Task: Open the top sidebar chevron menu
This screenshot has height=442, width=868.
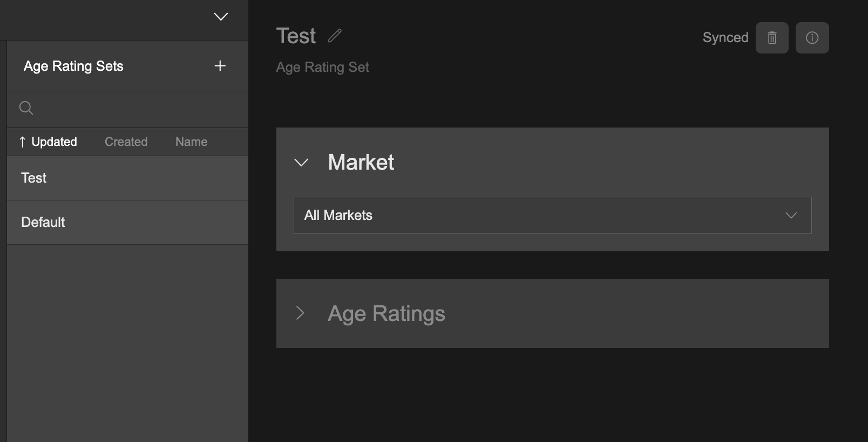Action: tap(221, 17)
